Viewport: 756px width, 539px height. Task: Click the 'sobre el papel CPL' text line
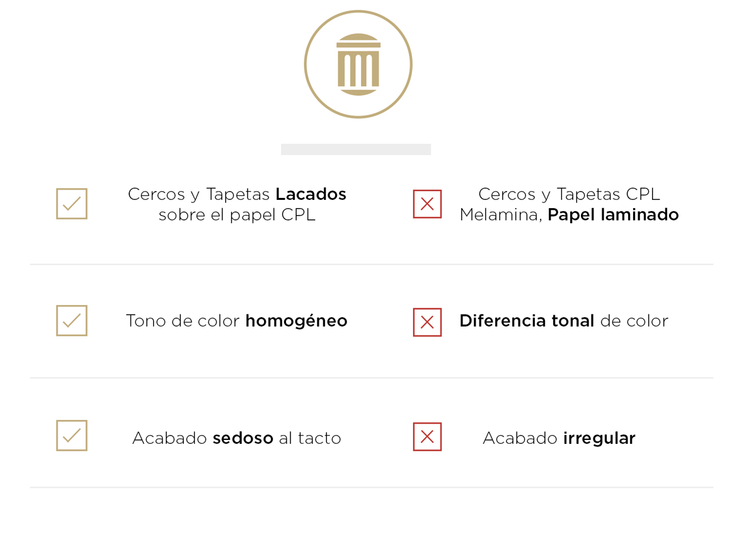click(x=237, y=215)
